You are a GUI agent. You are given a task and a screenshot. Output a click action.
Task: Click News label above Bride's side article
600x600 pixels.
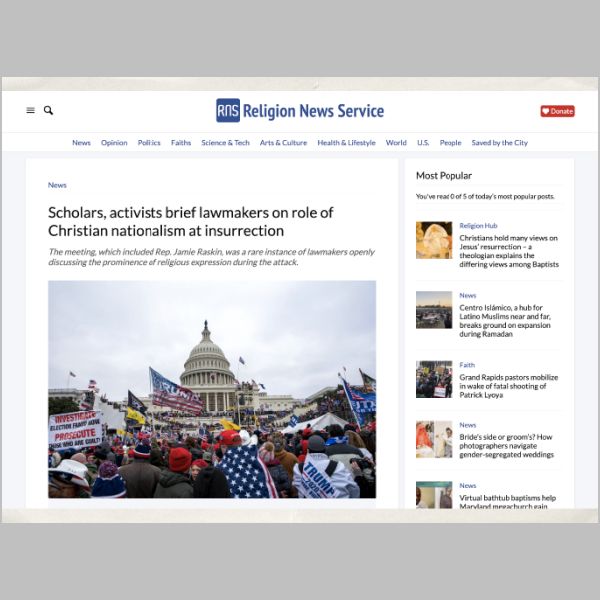point(468,425)
